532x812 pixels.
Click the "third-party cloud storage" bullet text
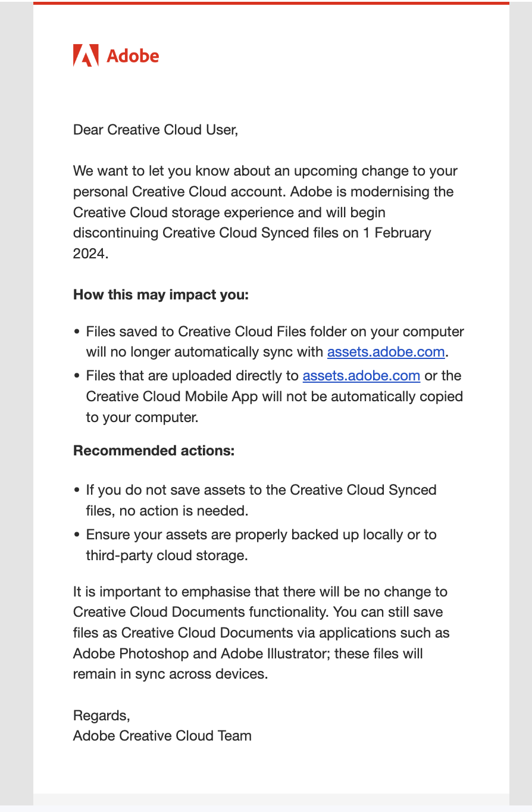[x=167, y=555]
